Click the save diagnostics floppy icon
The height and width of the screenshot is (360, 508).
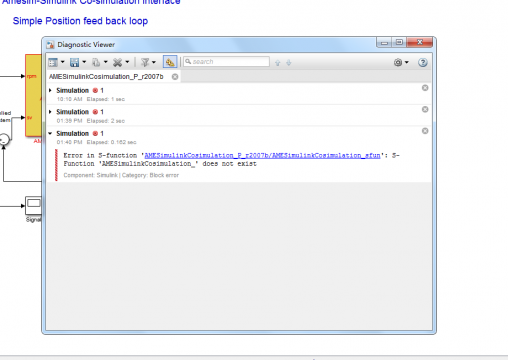[74, 62]
